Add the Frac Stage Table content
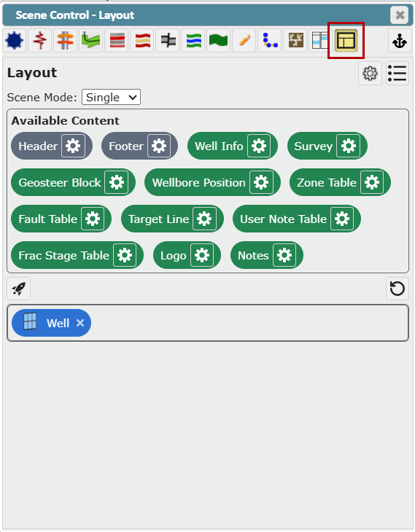Viewport: 415px width, 532px height. (x=63, y=255)
